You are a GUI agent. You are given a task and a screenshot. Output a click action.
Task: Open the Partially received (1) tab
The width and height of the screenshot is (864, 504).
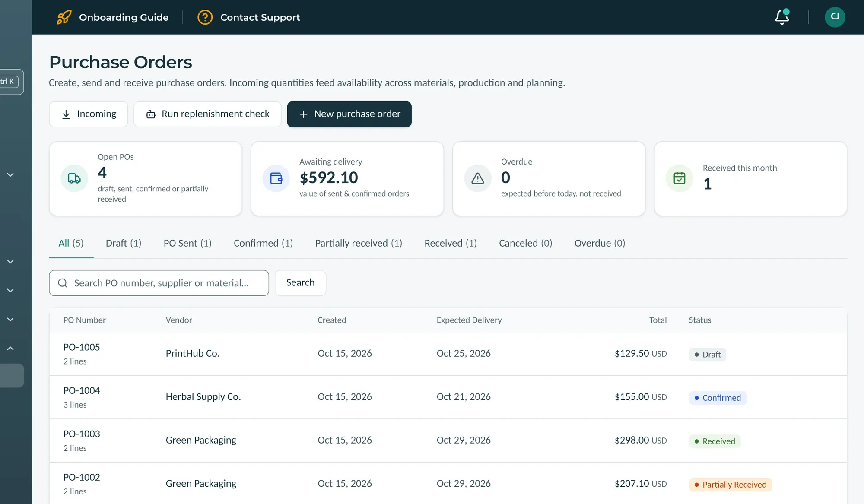359,243
